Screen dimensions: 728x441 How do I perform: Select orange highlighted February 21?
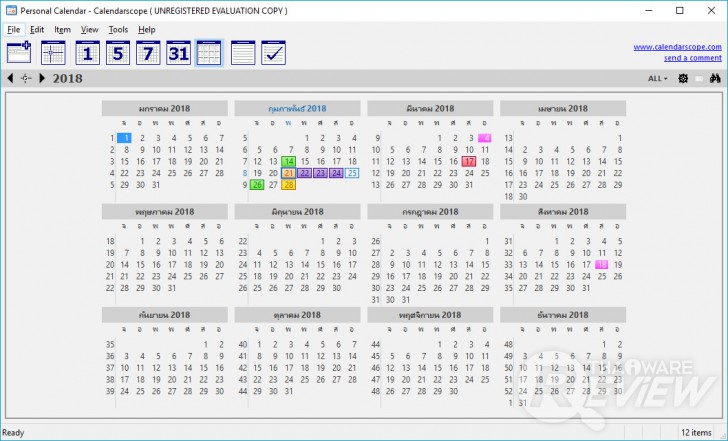[289, 173]
